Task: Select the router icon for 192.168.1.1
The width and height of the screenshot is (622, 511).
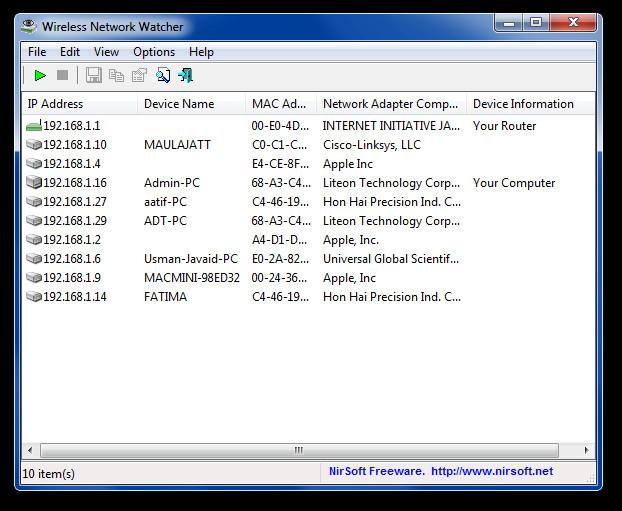Action: click(x=34, y=126)
